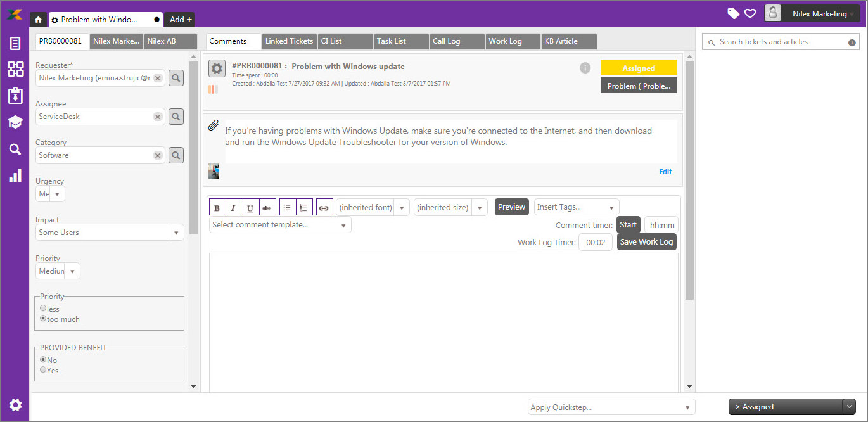Open the dashboard grid sidebar icon
Image resolution: width=868 pixels, height=422 pixels.
click(15, 69)
